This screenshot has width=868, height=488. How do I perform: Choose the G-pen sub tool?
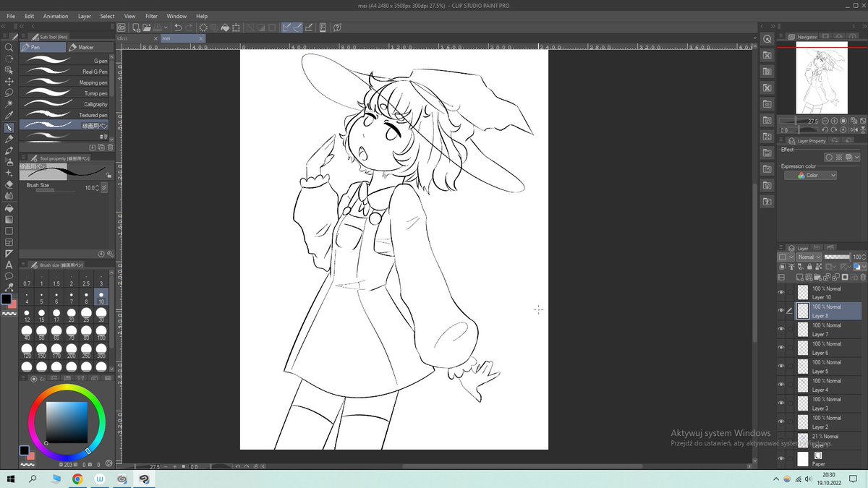(64, 61)
